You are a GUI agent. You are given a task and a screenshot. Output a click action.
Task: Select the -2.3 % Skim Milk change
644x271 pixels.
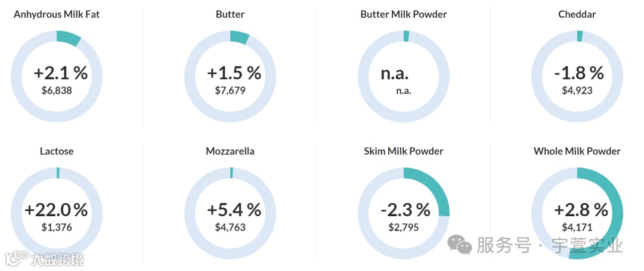[405, 210]
